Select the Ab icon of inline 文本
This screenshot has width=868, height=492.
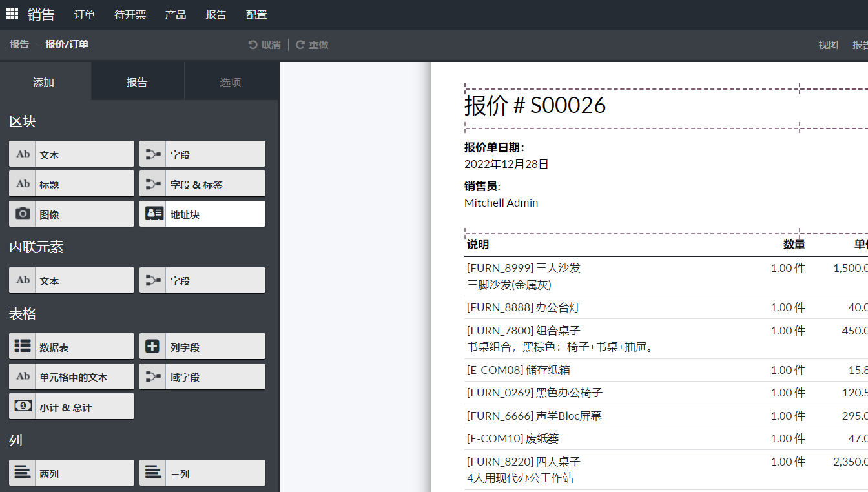tap(23, 280)
